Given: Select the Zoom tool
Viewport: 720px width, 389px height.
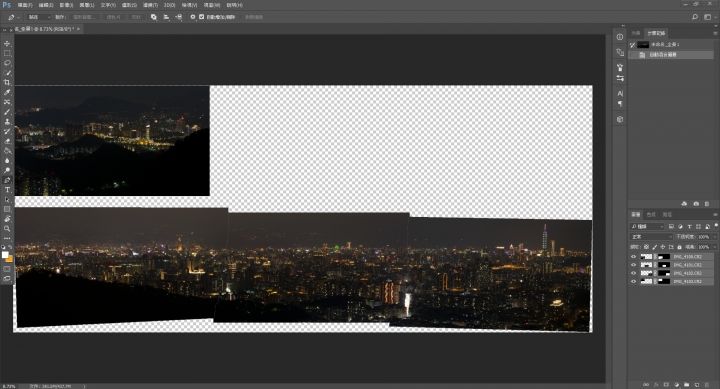Looking at the screenshot, I should coord(7,229).
